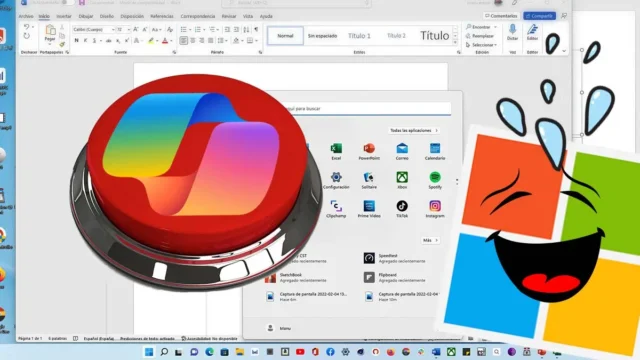Click the Comentarios button
This screenshot has width=640, height=360.
pyautogui.click(x=501, y=16)
